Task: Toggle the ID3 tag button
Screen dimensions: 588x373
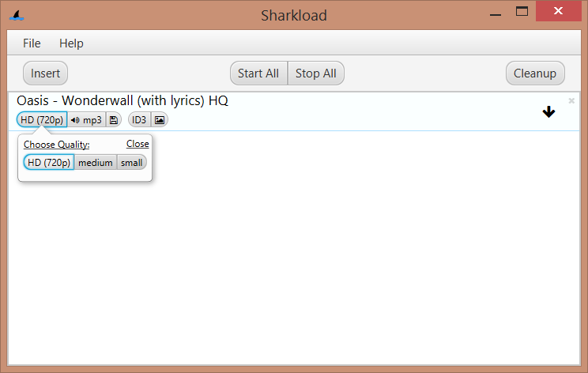Action: click(x=139, y=120)
